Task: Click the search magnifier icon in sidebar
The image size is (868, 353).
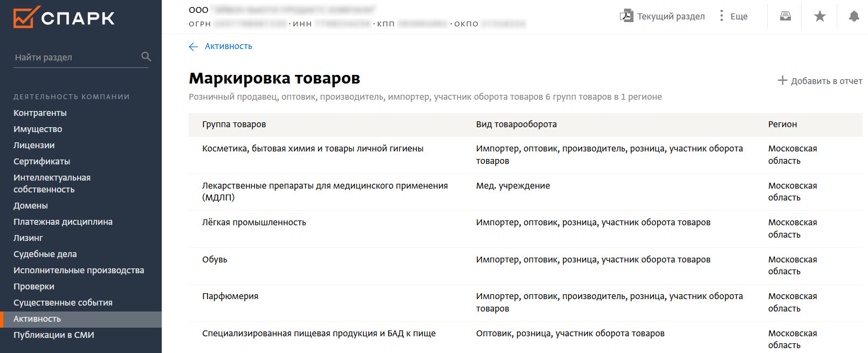Action: point(146,57)
